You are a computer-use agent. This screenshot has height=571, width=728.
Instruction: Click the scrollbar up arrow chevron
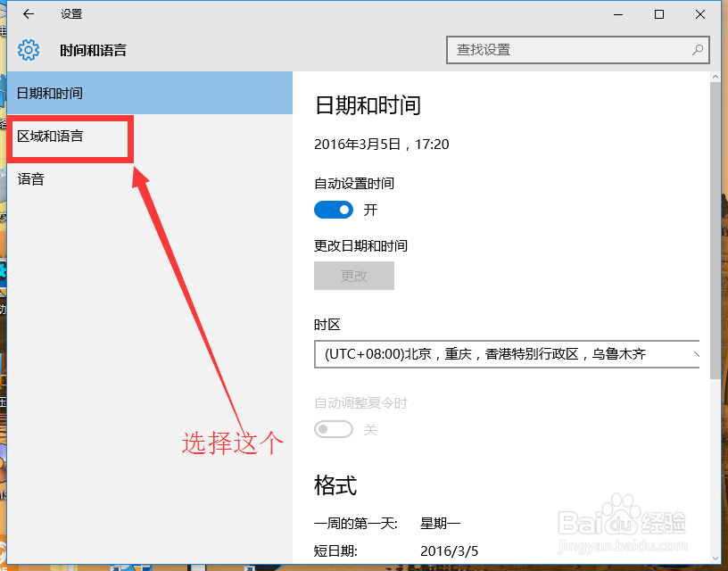click(716, 76)
